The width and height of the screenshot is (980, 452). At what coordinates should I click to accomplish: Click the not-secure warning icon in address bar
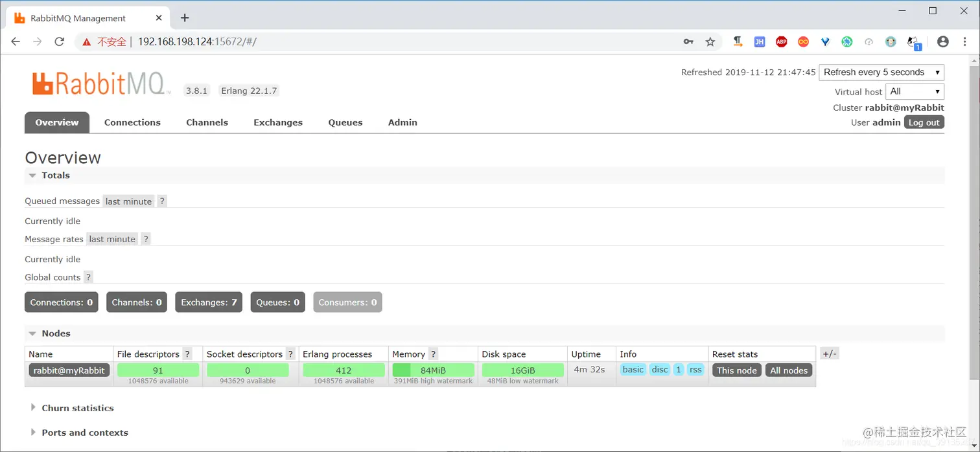[x=87, y=41]
